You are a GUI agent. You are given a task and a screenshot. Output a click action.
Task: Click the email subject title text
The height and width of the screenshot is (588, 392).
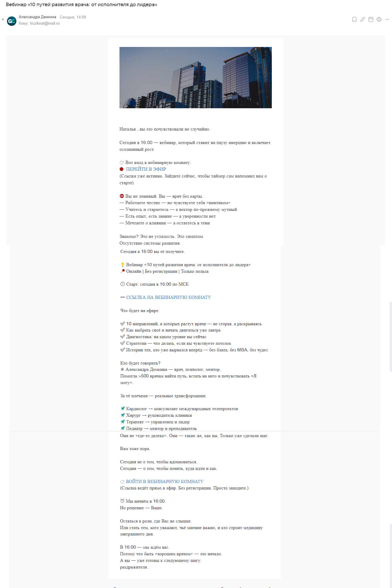click(81, 5)
